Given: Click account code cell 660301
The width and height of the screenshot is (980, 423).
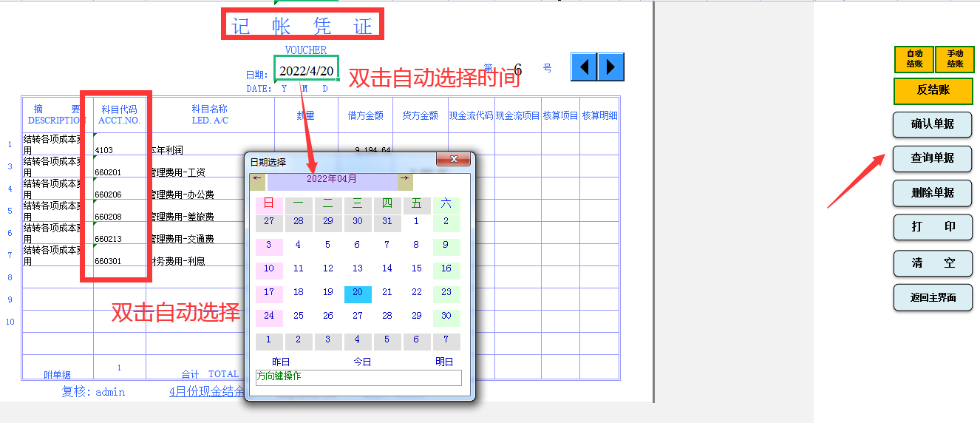Looking at the screenshot, I should tap(120, 255).
